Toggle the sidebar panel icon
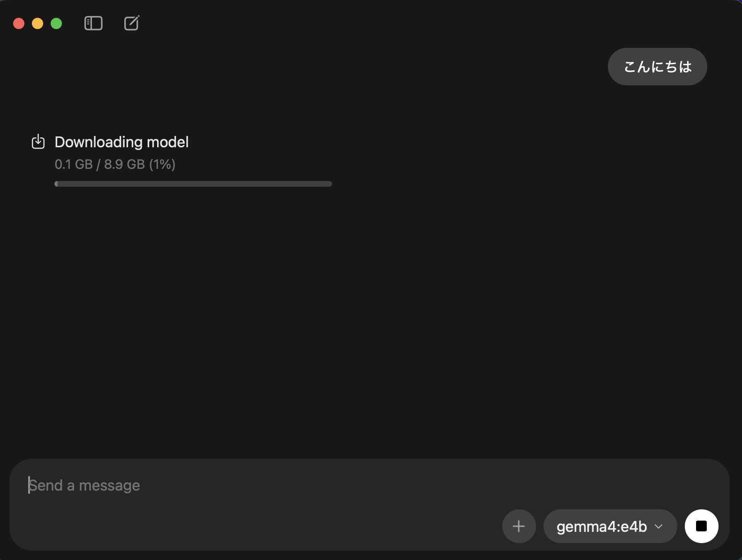Viewport: 742px width, 560px height. [93, 23]
